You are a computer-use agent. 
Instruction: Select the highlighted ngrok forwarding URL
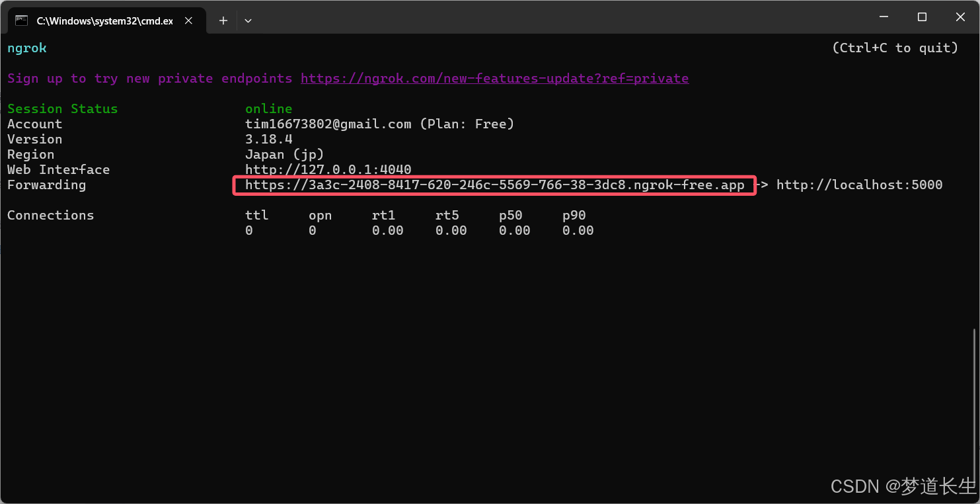[493, 185]
